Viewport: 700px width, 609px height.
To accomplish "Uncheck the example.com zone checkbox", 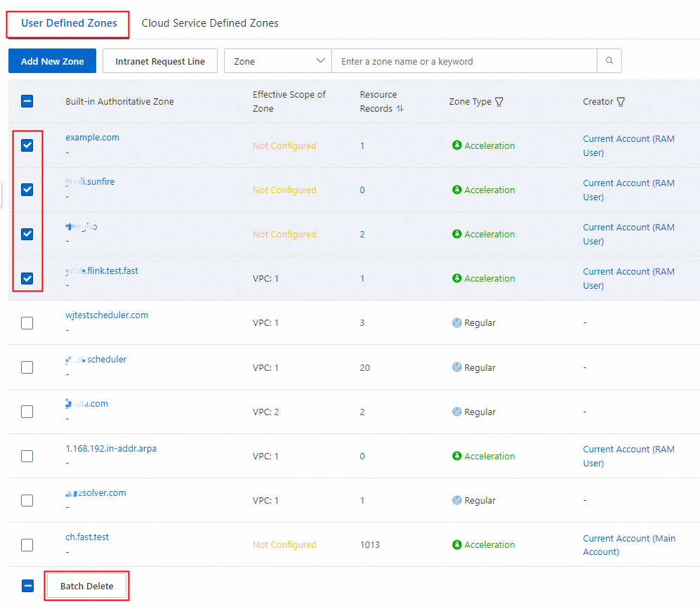I will coord(27,145).
